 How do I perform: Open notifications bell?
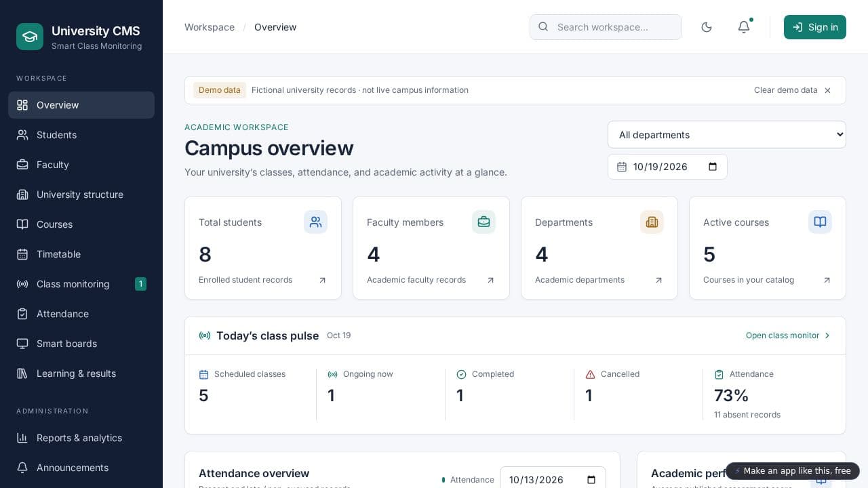744,27
